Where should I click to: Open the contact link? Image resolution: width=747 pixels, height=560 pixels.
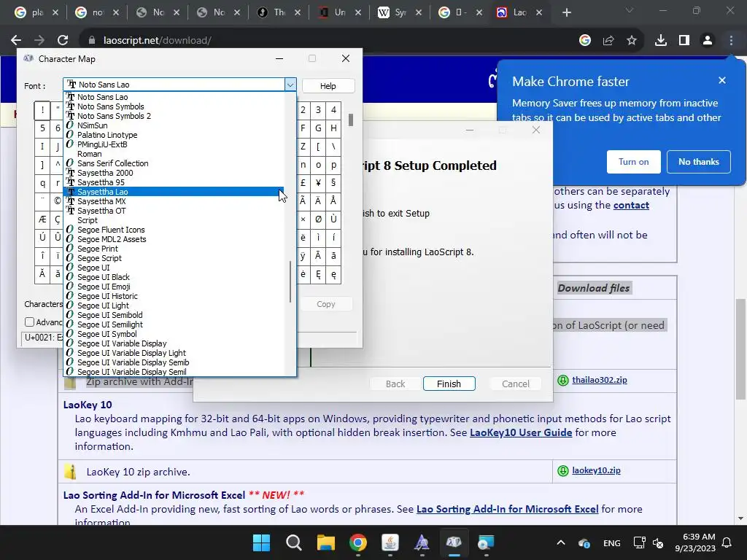click(631, 205)
